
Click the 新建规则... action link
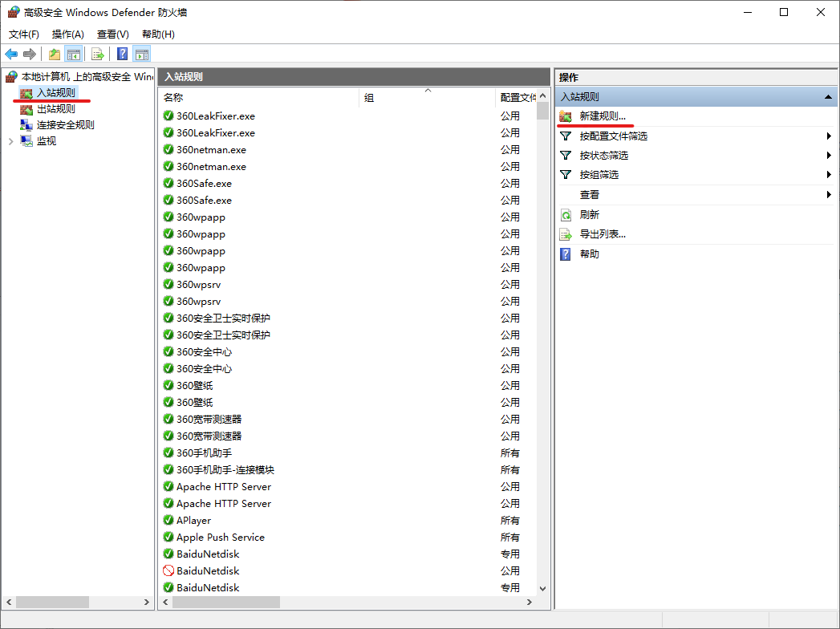[603, 116]
